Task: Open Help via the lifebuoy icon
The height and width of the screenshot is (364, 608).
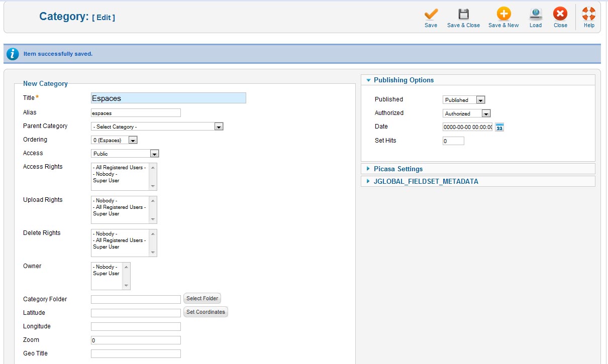Action: coord(589,15)
